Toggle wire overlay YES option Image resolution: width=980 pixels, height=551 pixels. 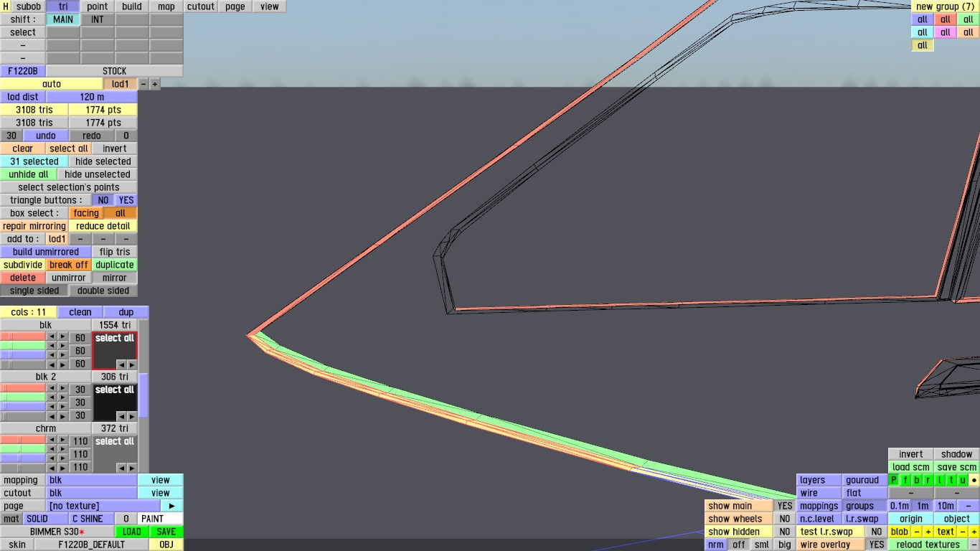pyautogui.click(x=876, y=545)
